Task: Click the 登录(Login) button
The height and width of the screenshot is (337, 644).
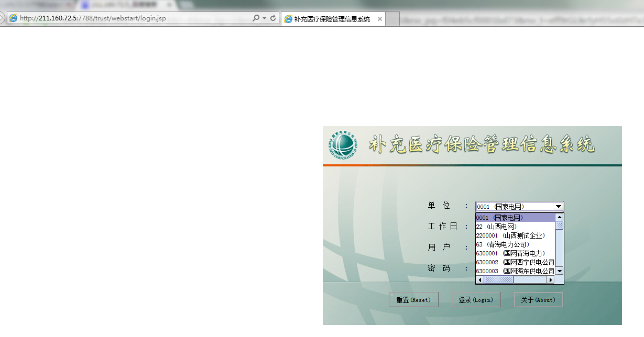Action: click(476, 300)
